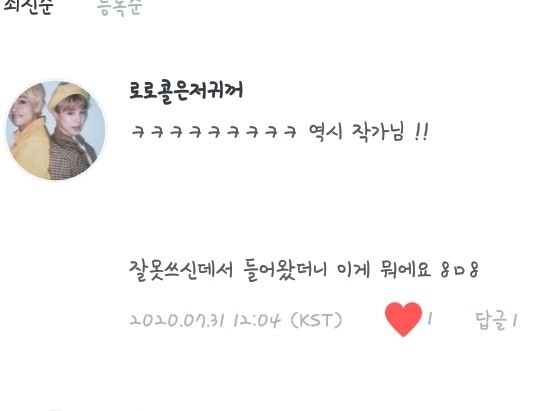Open the 로로콜은저귀꺼 username profile
The height and width of the screenshot is (411, 548).
click(x=186, y=91)
